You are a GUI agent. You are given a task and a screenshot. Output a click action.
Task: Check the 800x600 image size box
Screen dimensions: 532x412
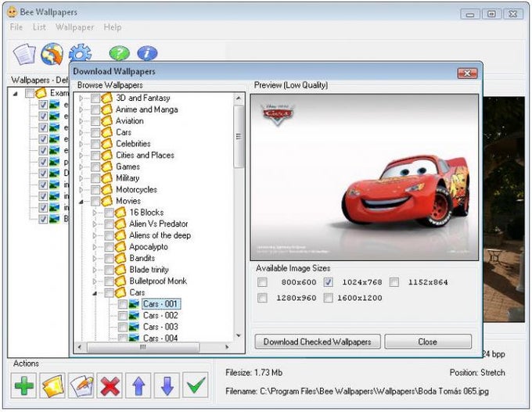[262, 282]
